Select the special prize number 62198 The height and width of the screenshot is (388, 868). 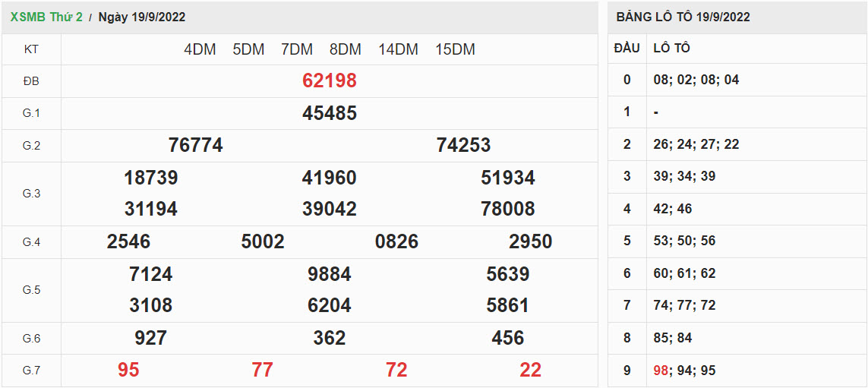(x=329, y=80)
